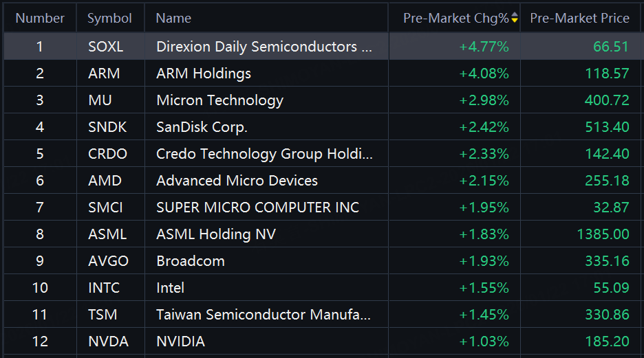Select the NVIDIA stock name

[x=180, y=342]
